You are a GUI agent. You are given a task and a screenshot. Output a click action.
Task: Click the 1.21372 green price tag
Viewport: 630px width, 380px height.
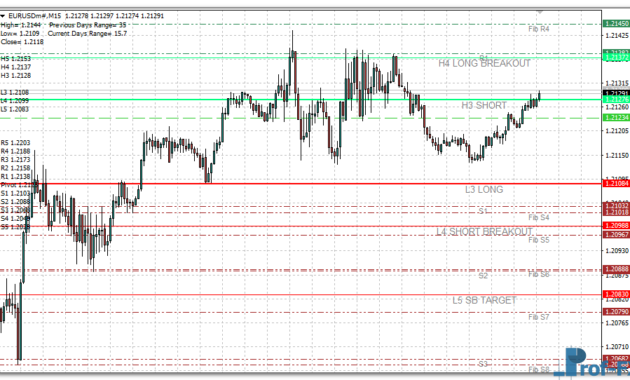[x=616, y=58]
